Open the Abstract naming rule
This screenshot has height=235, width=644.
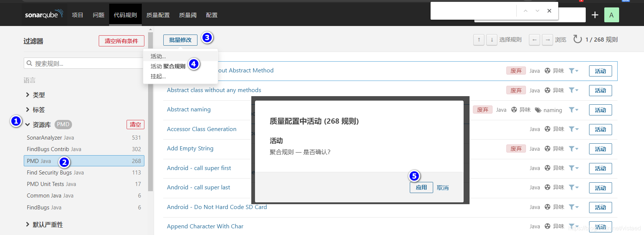[x=189, y=110]
